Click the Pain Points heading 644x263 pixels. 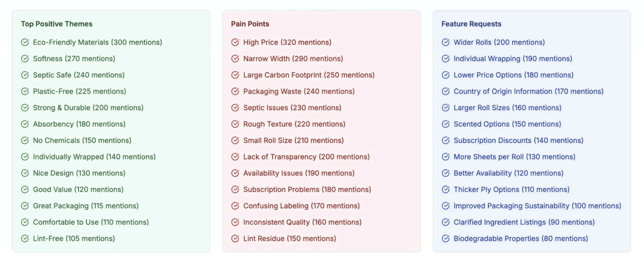[250, 24]
